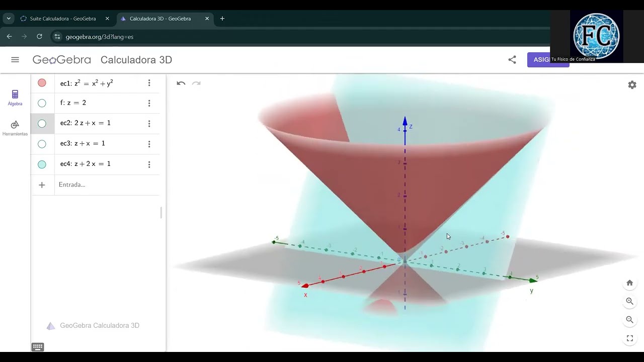Add new entry with plus icon
Viewport: 644px width, 362px height.
pos(42,185)
